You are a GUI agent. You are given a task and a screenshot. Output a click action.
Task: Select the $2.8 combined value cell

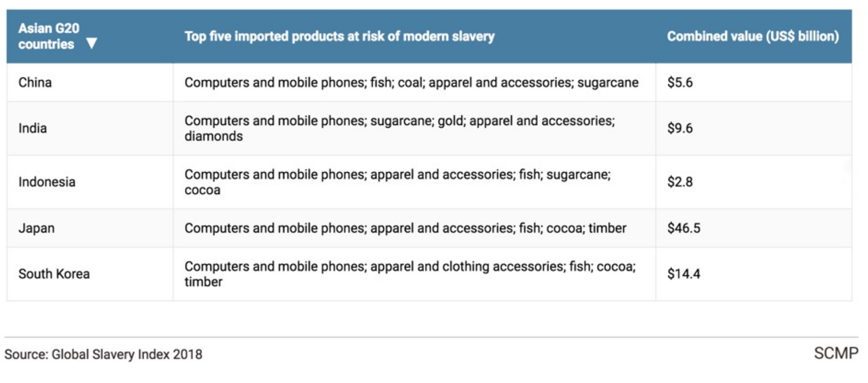(680, 182)
